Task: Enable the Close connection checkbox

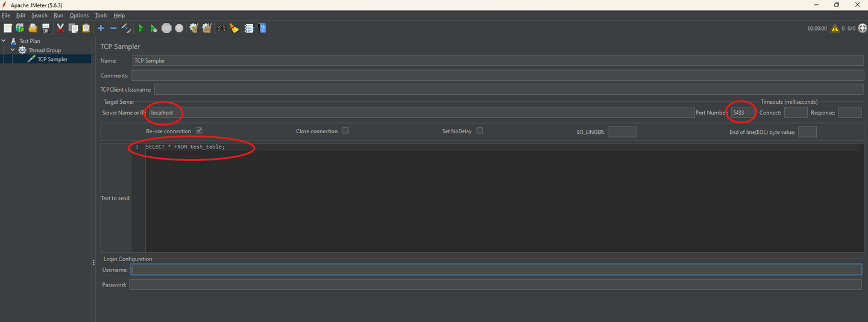Action: 345,131
